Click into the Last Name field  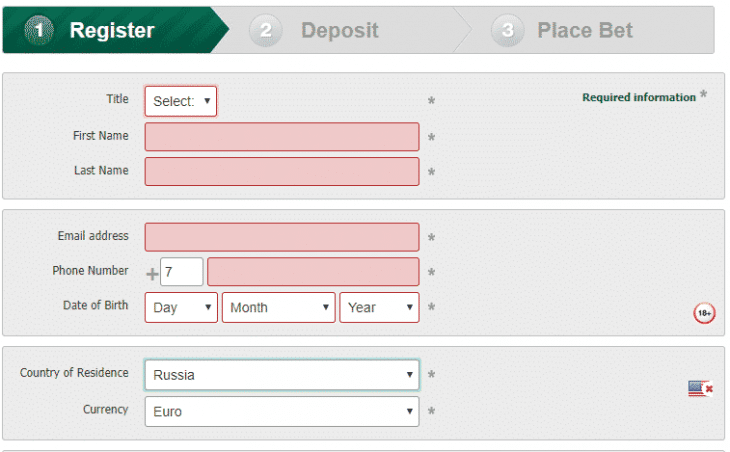click(282, 171)
